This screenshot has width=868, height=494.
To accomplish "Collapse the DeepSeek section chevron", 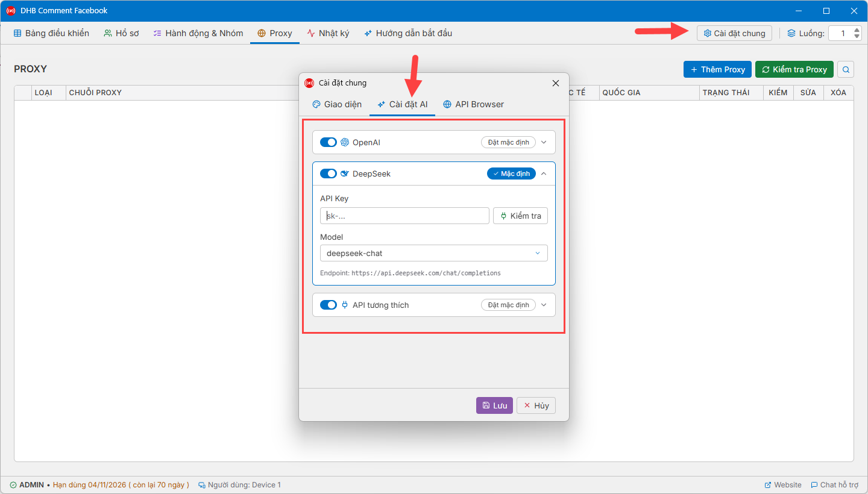I will pyautogui.click(x=544, y=174).
